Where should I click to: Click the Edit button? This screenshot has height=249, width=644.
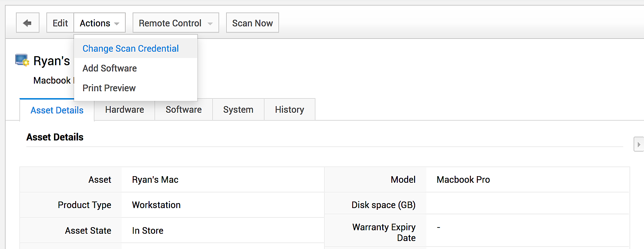[60, 23]
